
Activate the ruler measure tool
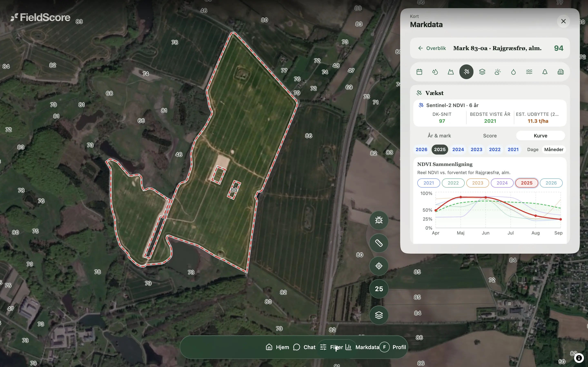pos(379,243)
